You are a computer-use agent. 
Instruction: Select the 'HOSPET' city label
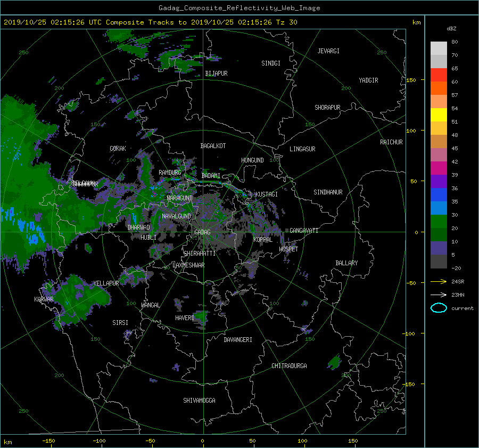click(x=288, y=249)
